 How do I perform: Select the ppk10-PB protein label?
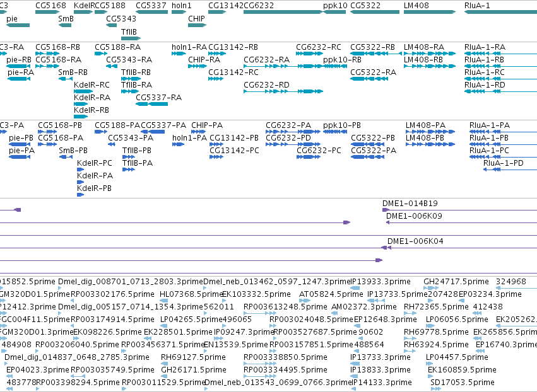(x=342, y=125)
